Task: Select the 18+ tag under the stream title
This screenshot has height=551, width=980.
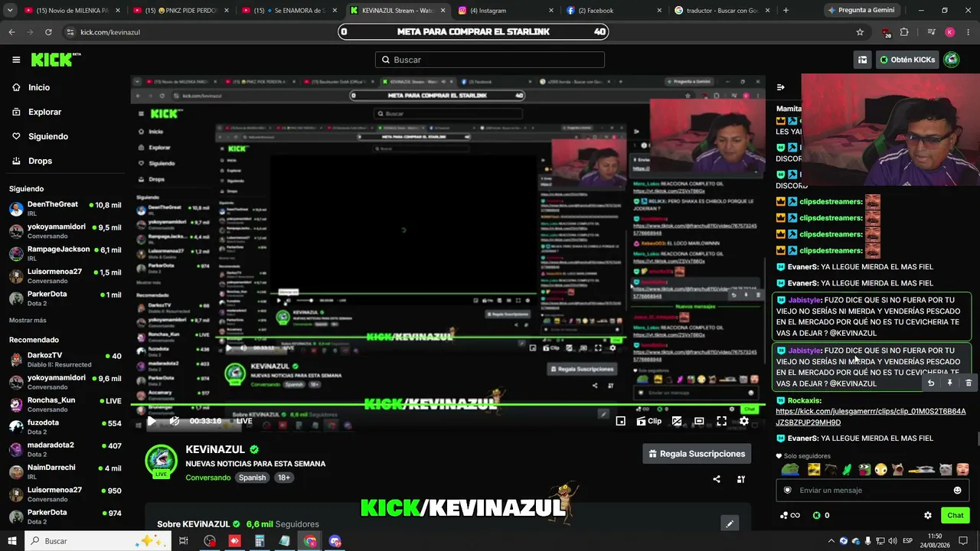Action: coord(283,478)
